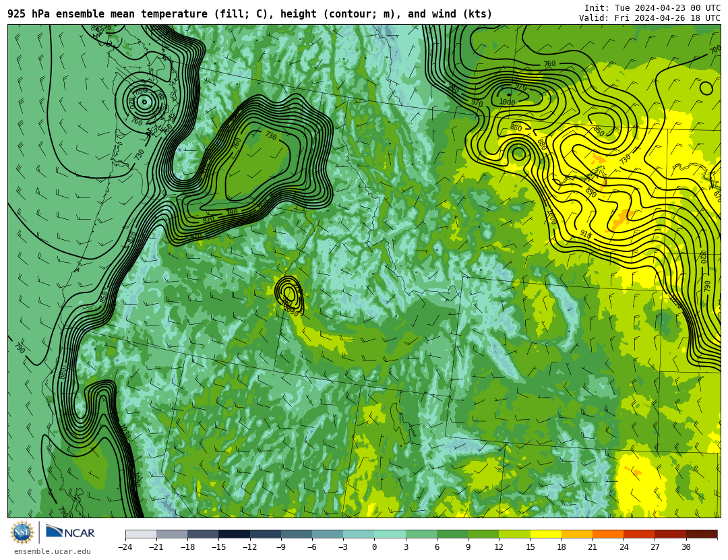Click the orange swatch between 21 and 24
Screen dimensions: 728x560
(x=608, y=534)
